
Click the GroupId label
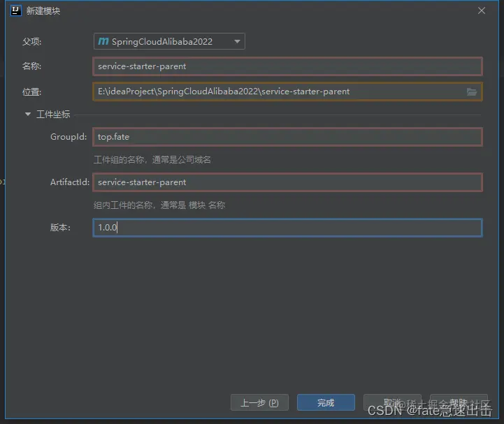pyautogui.click(x=69, y=137)
